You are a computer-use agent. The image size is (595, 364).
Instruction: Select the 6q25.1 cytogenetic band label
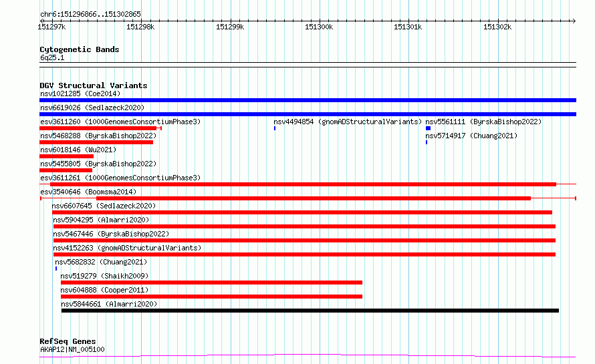click(x=52, y=57)
